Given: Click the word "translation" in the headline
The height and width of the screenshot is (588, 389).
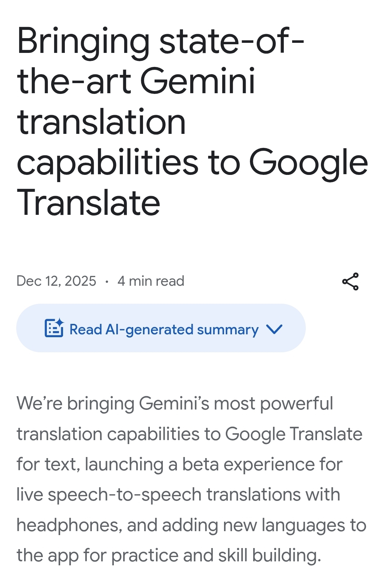Looking at the screenshot, I should tap(101, 122).
